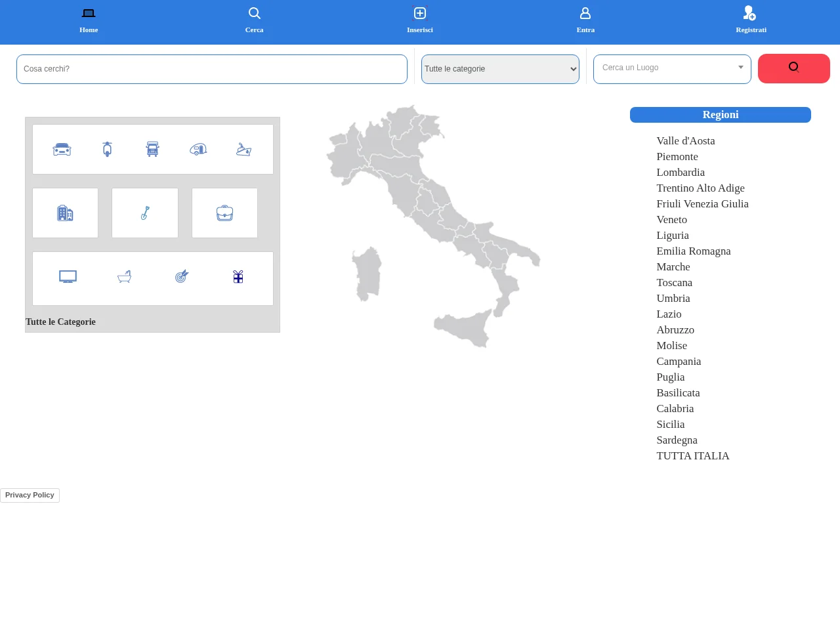Go to Inserisci in top navigation

420,20
